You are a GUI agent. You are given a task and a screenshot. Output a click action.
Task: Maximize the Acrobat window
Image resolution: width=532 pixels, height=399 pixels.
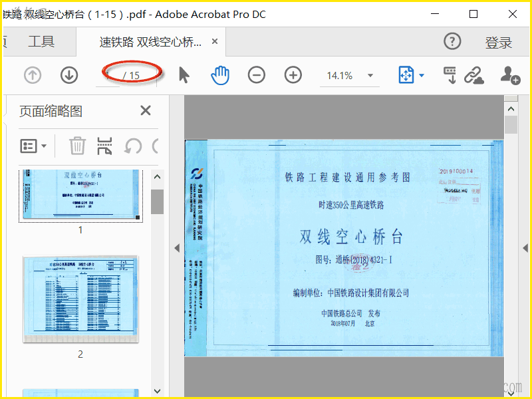(x=473, y=14)
